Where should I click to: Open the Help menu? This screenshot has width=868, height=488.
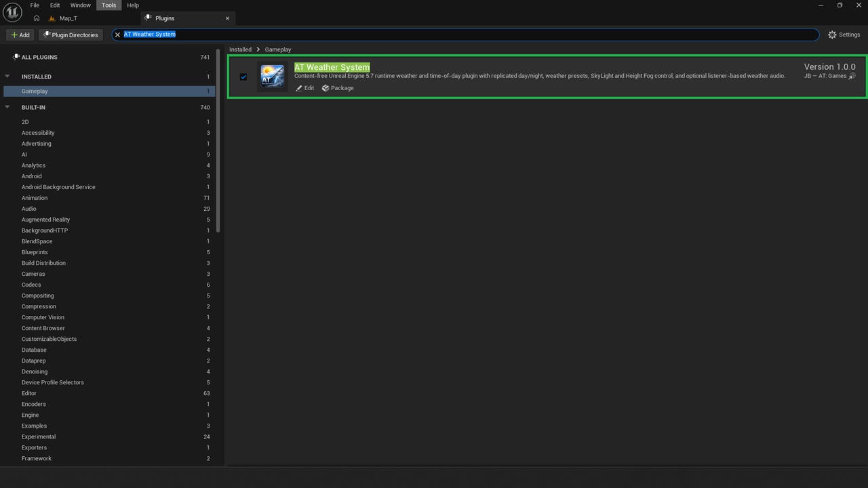[x=133, y=5]
